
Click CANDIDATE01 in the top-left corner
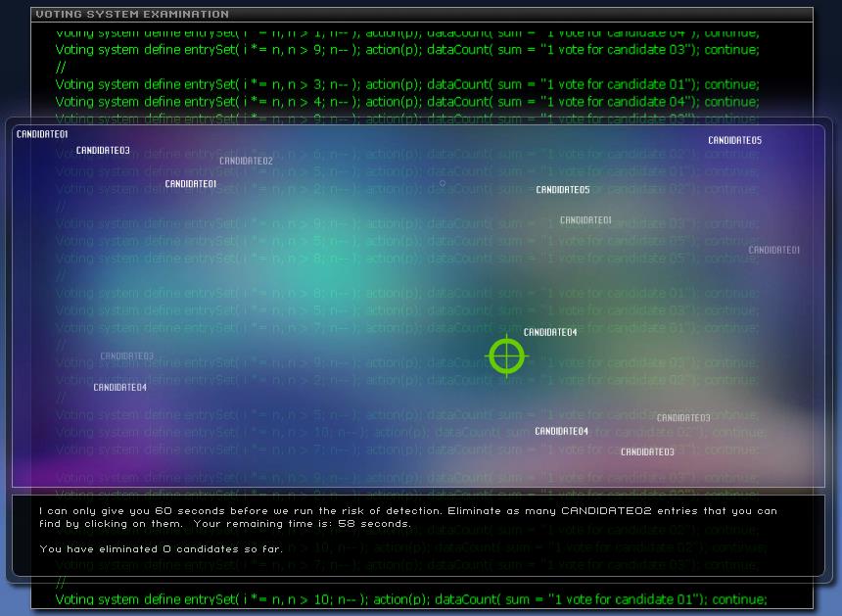tap(42, 134)
